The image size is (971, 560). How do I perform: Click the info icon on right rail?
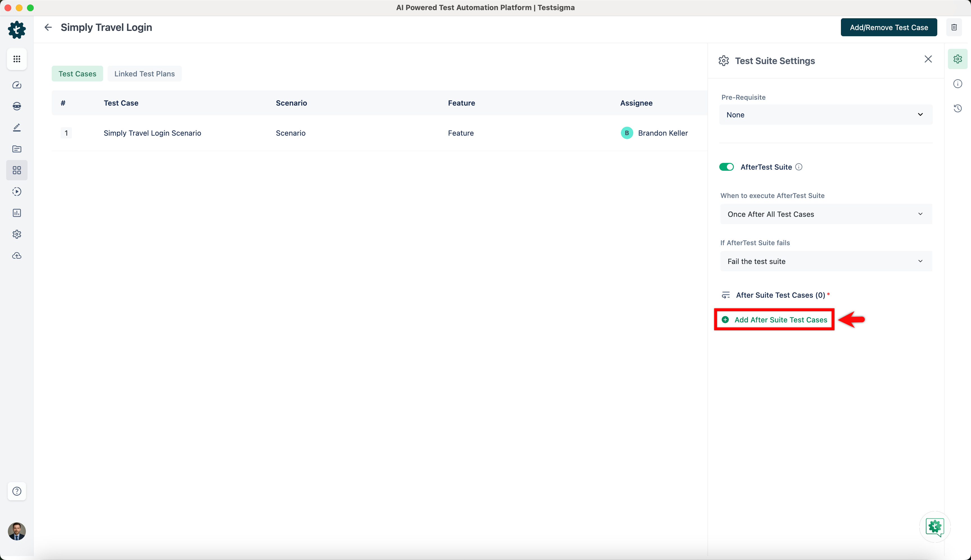click(958, 84)
